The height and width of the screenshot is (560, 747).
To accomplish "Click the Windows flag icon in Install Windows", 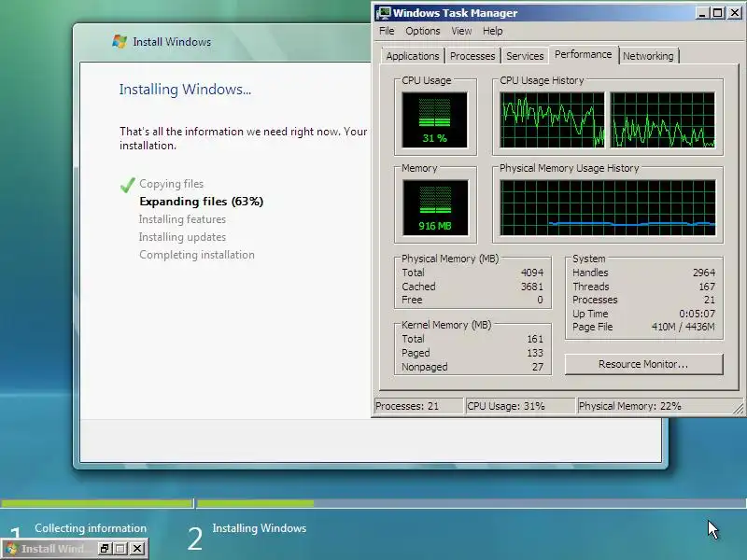I will pos(120,41).
